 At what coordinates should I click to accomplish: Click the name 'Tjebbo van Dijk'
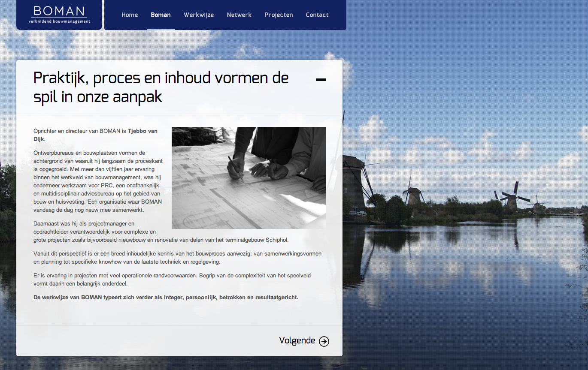[x=95, y=135]
